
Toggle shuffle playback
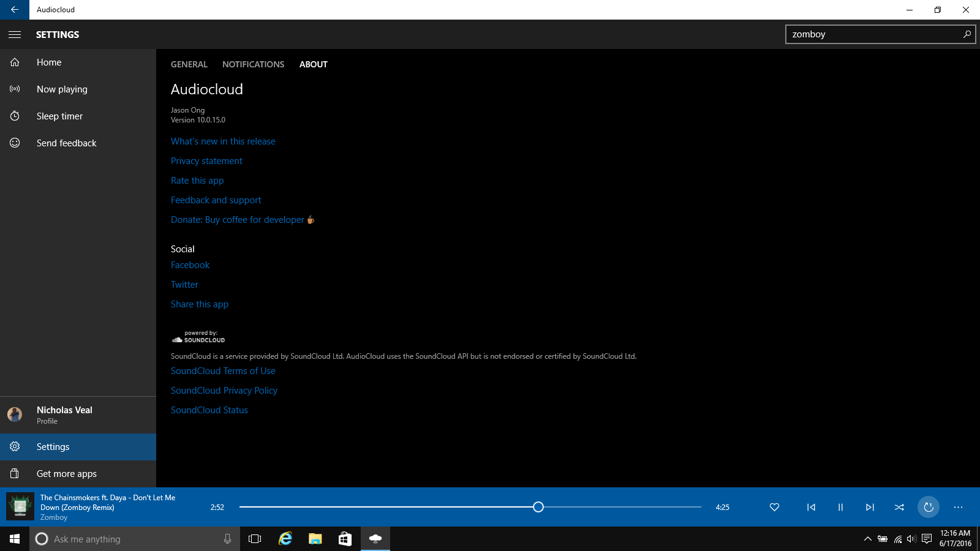click(899, 507)
